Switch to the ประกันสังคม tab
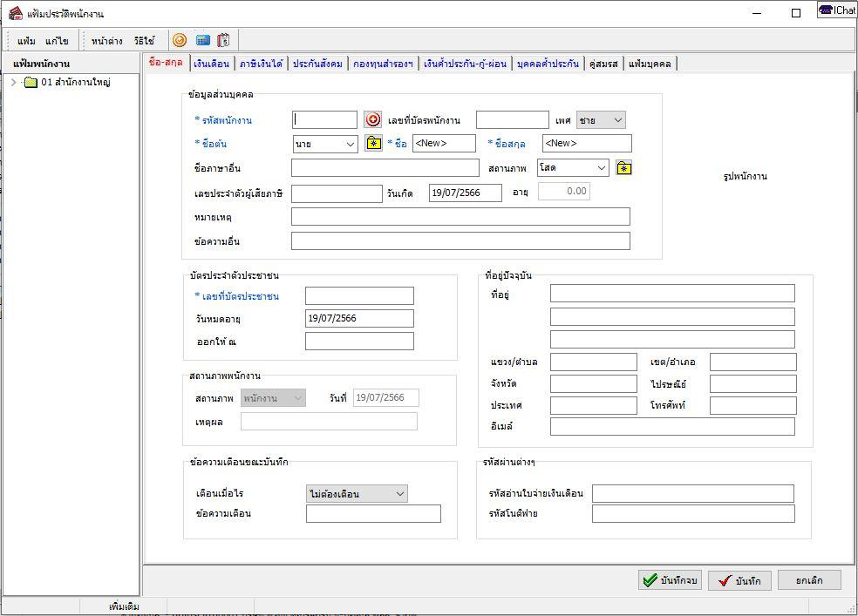The width and height of the screenshot is (858, 616). coord(317,64)
